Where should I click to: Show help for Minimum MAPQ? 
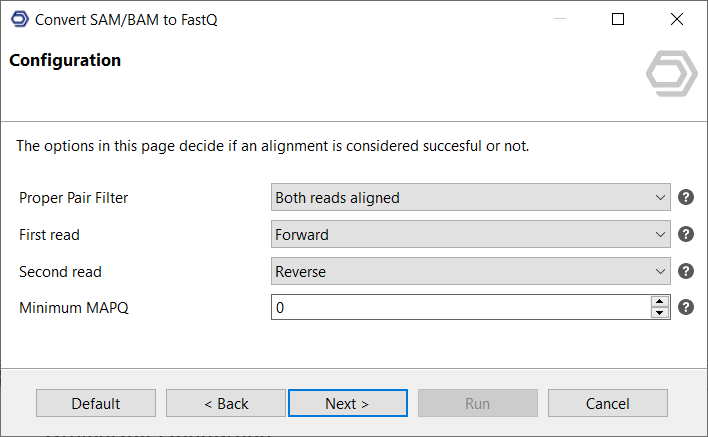(686, 307)
